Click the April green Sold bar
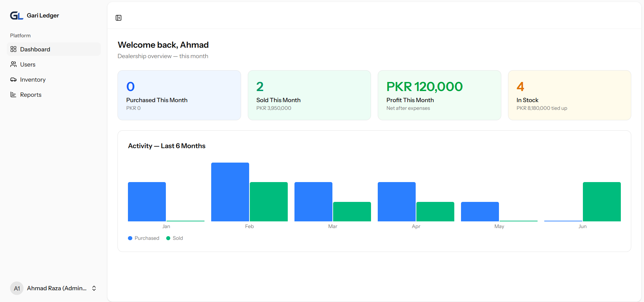Image resolution: width=644 pixels, height=302 pixels. [435, 212]
